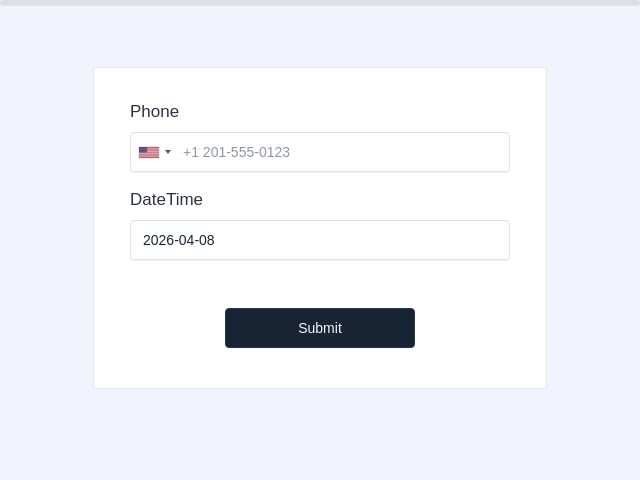640x480 pixels.
Task: Choose a different country via the flag selector
Action: [x=155, y=152]
